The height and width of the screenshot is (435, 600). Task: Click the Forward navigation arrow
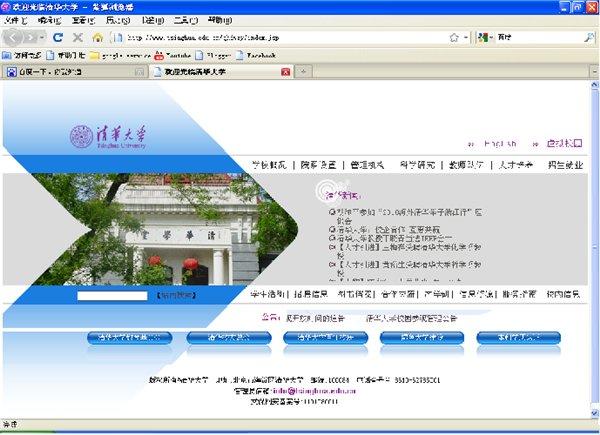30,37
